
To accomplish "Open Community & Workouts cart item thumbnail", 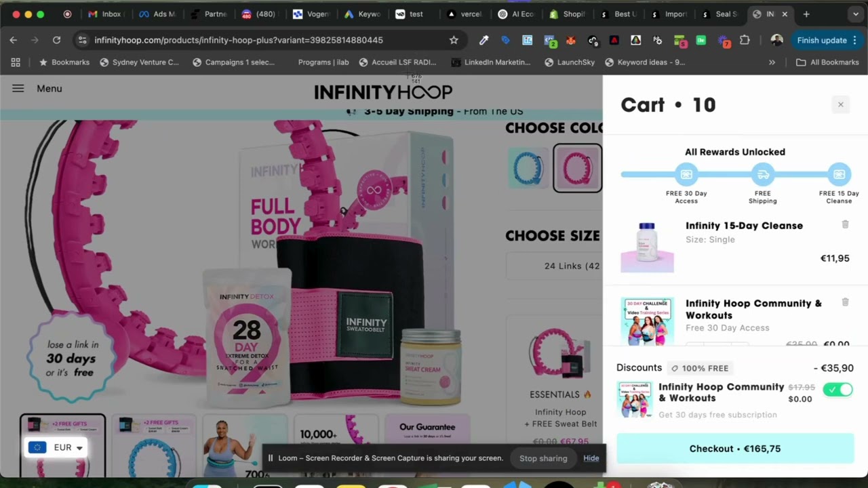I will tap(647, 321).
